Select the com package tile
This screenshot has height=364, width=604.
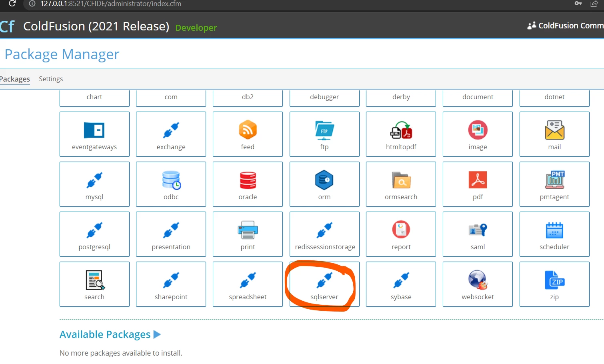pyautogui.click(x=171, y=98)
